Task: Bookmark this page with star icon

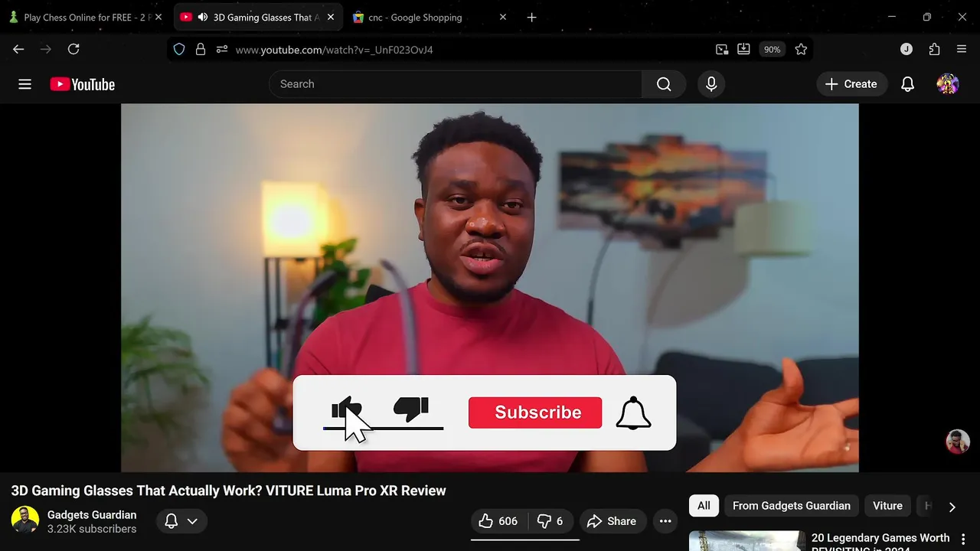Action: click(x=801, y=49)
